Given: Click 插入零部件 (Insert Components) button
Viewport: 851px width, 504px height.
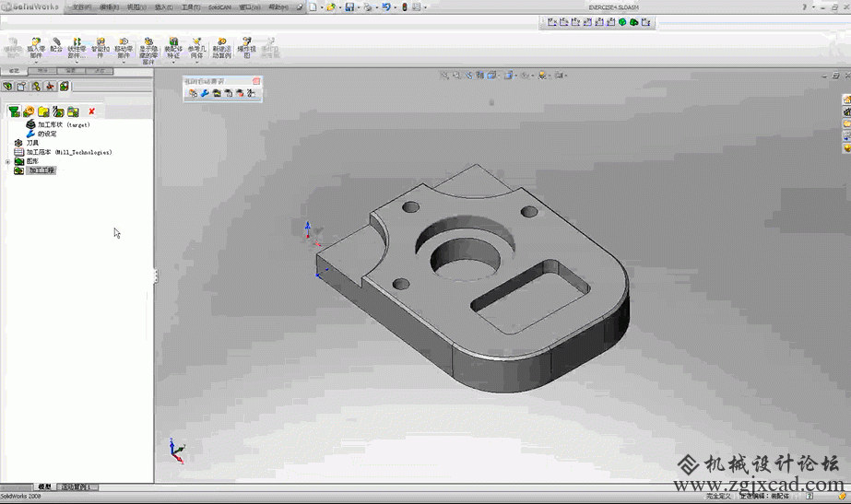Looking at the screenshot, I should point(36,48).
